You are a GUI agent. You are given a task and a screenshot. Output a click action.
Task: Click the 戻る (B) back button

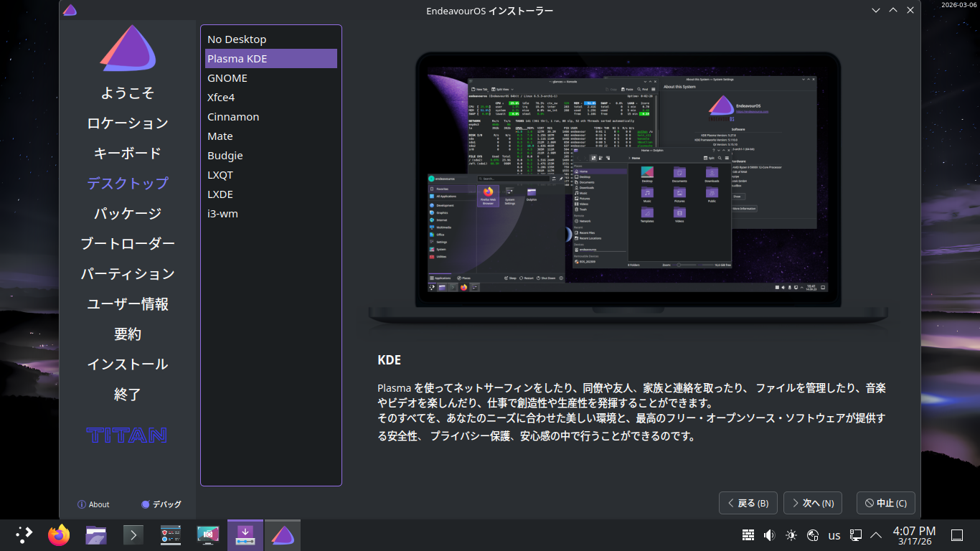[x=748, y=503]
